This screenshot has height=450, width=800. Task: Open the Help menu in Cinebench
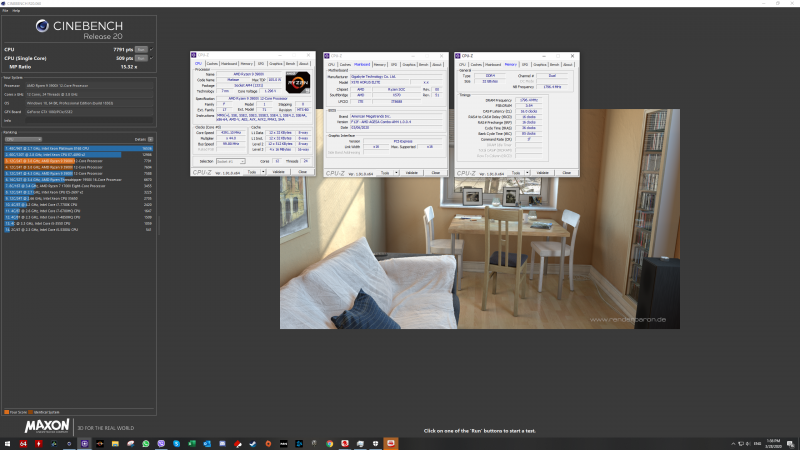click(13, 11)
